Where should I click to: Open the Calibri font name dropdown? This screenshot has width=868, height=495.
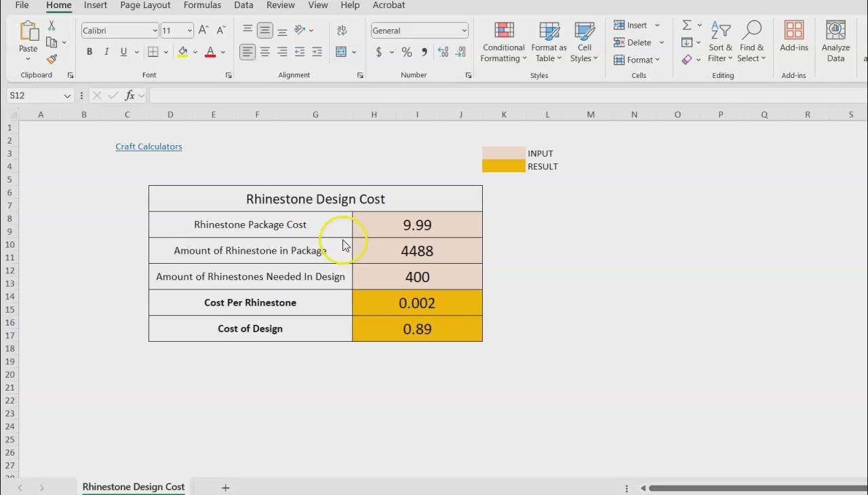pos(155,31)
